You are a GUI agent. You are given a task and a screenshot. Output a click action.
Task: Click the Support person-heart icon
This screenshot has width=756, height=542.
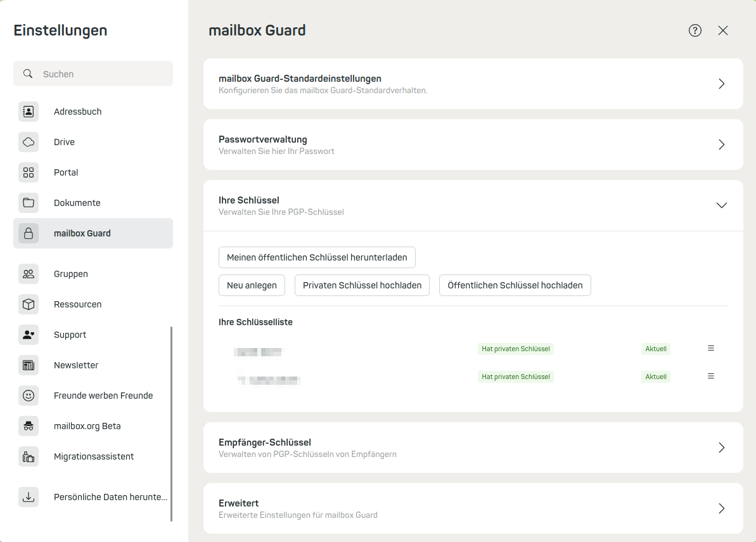tap(29, 335)
